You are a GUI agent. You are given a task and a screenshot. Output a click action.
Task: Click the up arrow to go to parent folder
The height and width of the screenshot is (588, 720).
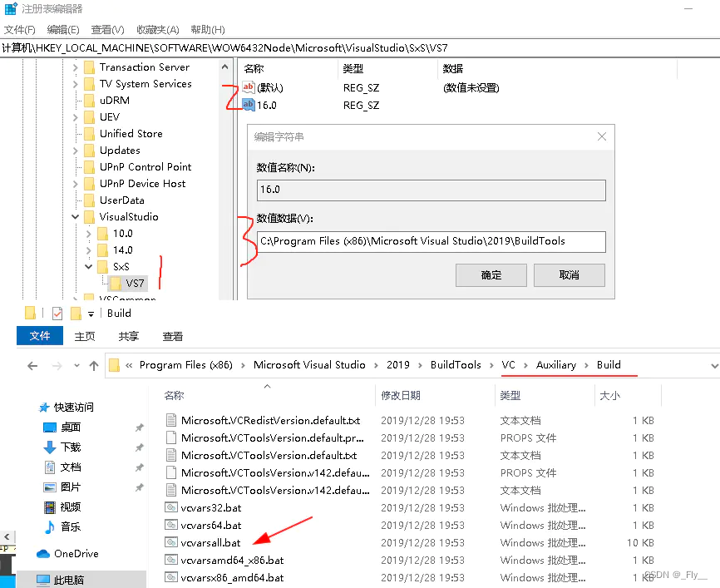[x=93, y=365]
